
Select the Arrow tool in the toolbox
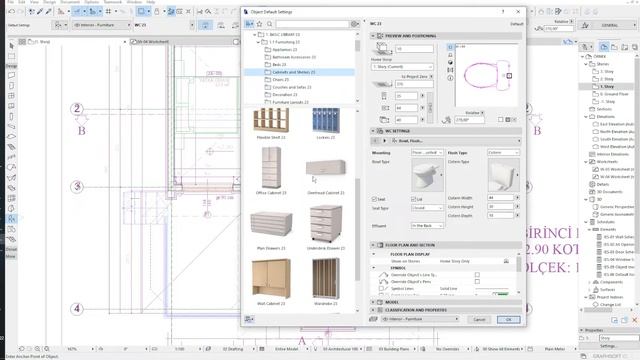(x=11, y=46)
